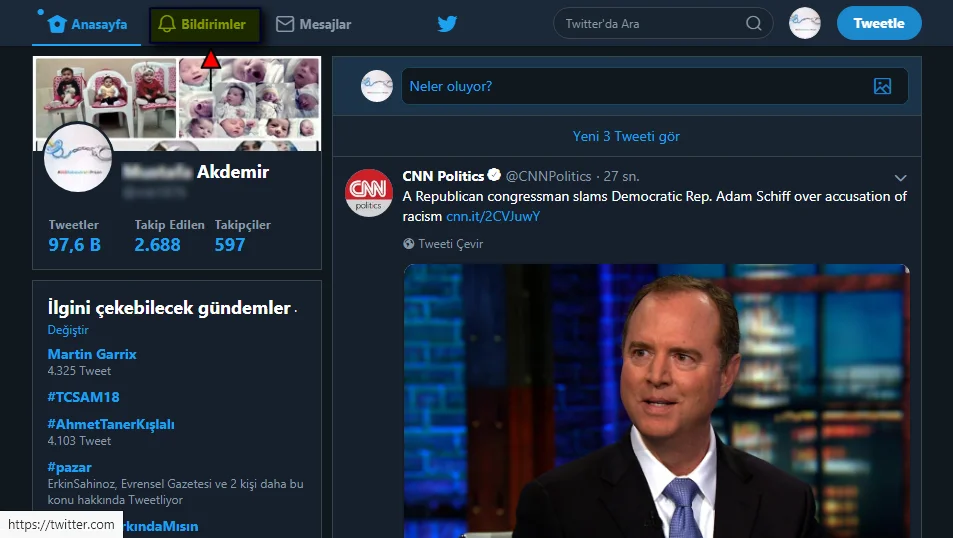Open the Anasayfa home tab
Viewport: 953px width, 538px height.
point(87,24)
